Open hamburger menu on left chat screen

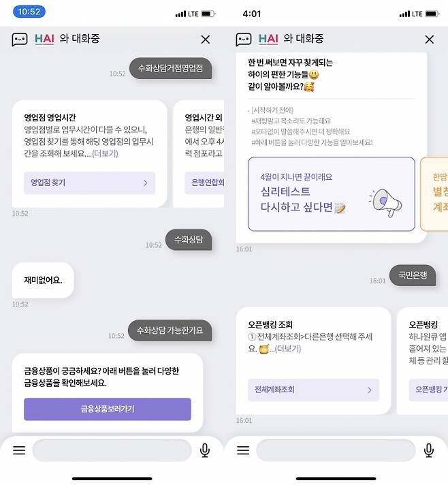[x=19, y=450]
